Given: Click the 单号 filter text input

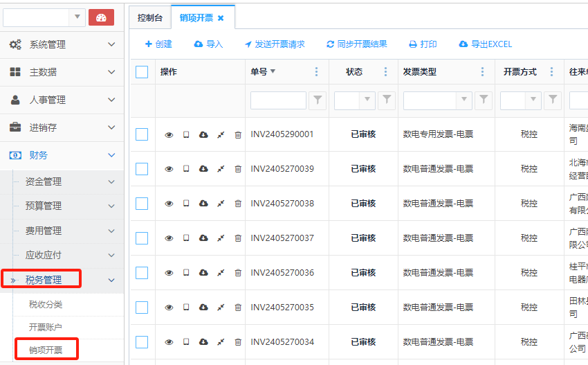Looking at the screenshot, I should [278, 100].
